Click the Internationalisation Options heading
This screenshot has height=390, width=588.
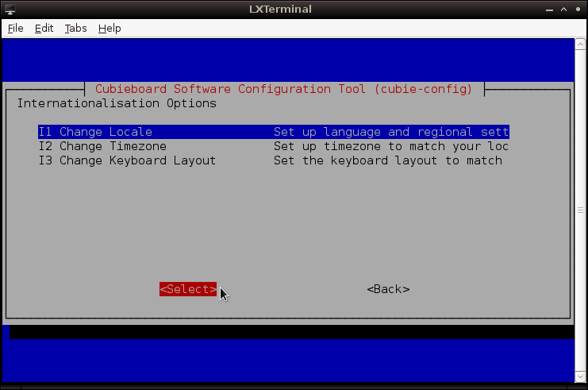117,103
